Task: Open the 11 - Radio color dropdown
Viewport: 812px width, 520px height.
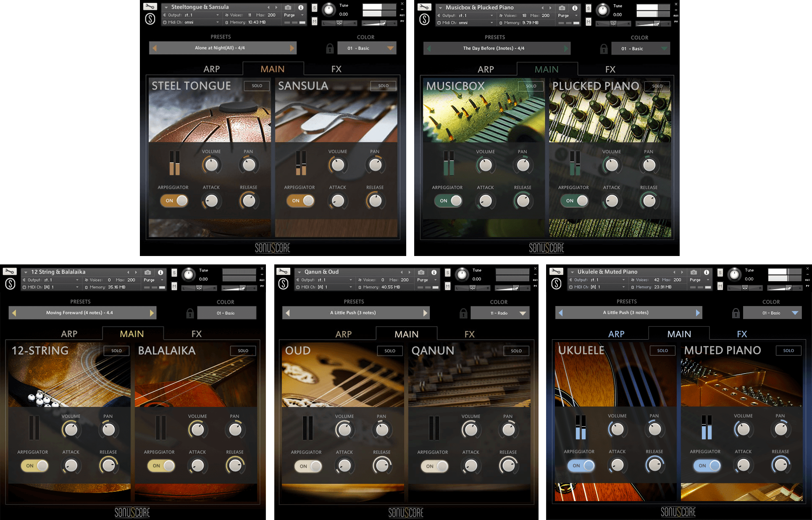Action: [x=500, y=313]
